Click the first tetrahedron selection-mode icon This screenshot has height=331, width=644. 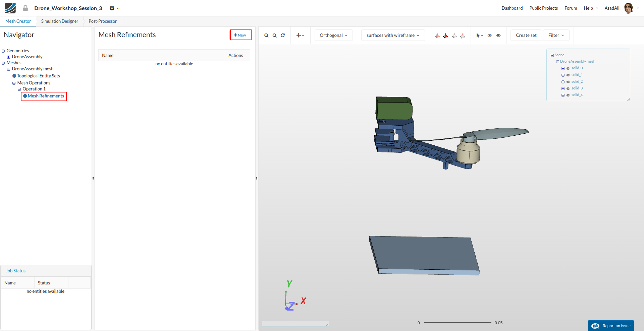pos(437,36)
